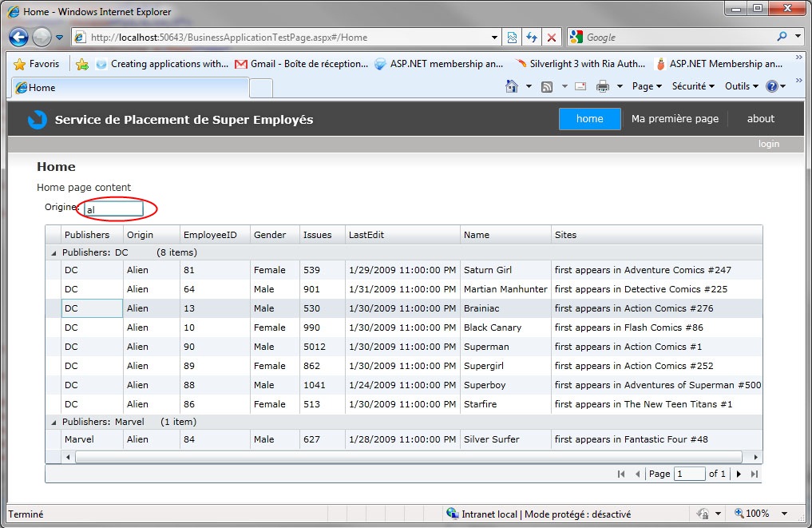The width and height of the screenshot is (812, 528).
Task: Click the browser Back arrow button
Action: [x=20, y=38]
